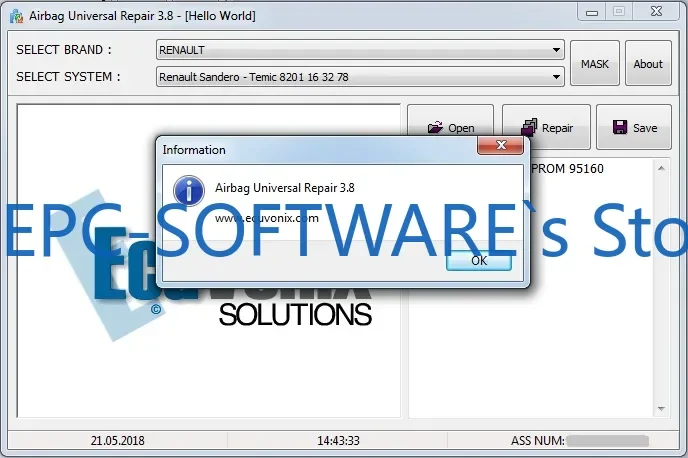688x458 pixels.
Task: Close the Information dialog with X
Action: [x=501, y=145]
